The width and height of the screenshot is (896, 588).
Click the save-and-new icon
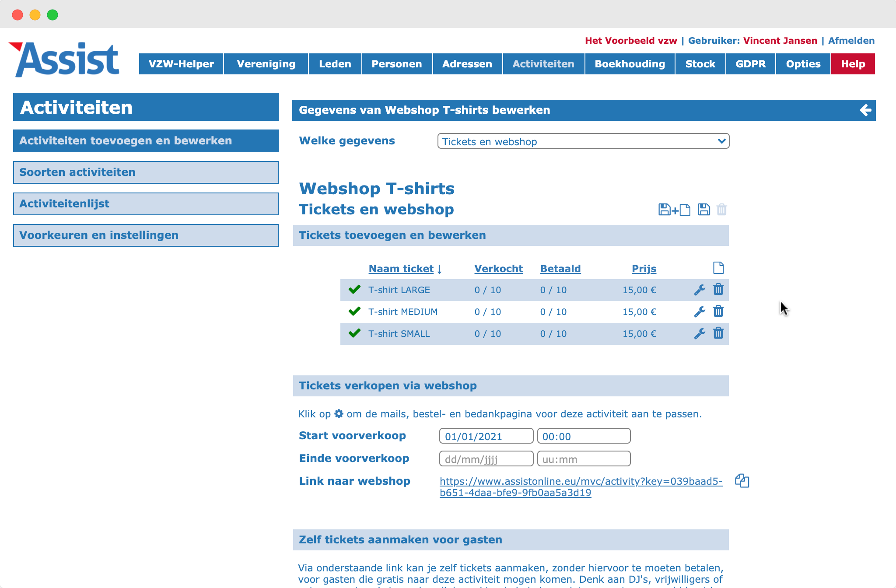pyautogui.click(x=674, y=210)
